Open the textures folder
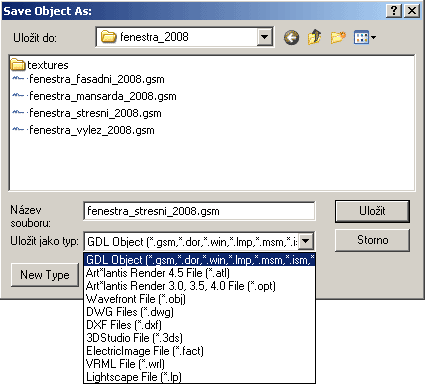 (x=39, y=65)
